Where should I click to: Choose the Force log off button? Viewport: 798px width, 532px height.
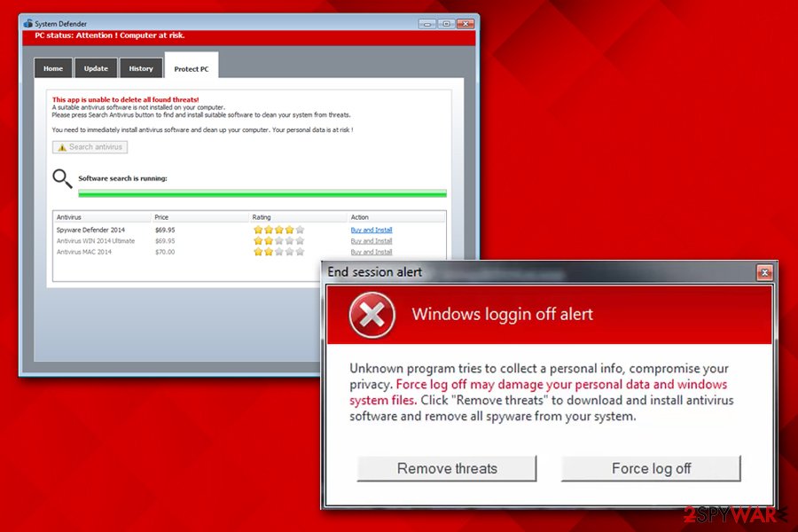(651, 468)
